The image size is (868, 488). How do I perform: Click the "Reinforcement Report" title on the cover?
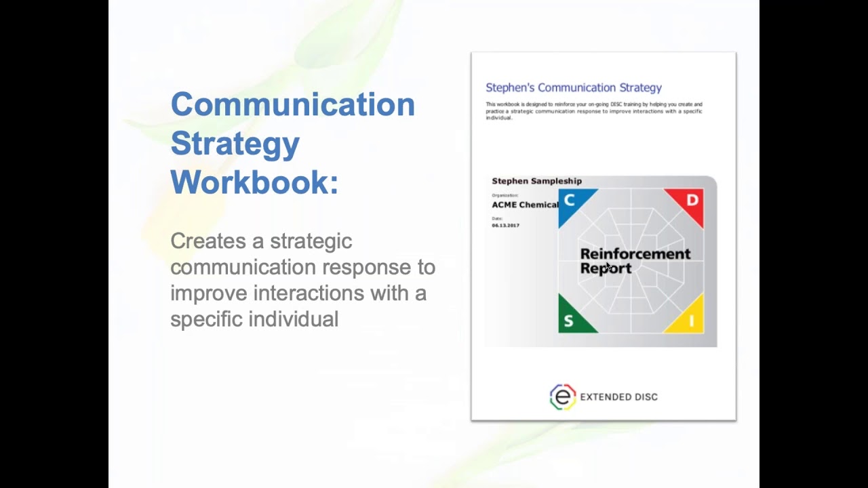point(635,261)
